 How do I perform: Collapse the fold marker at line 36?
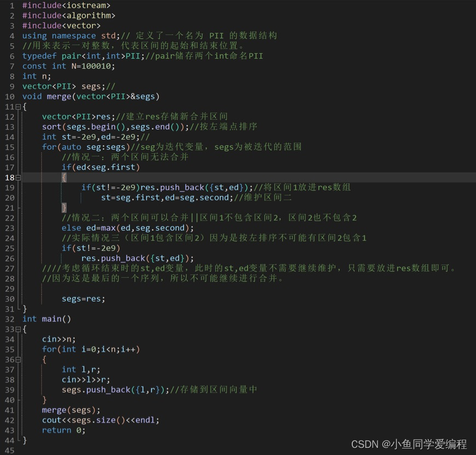click(x=18, y=360)
